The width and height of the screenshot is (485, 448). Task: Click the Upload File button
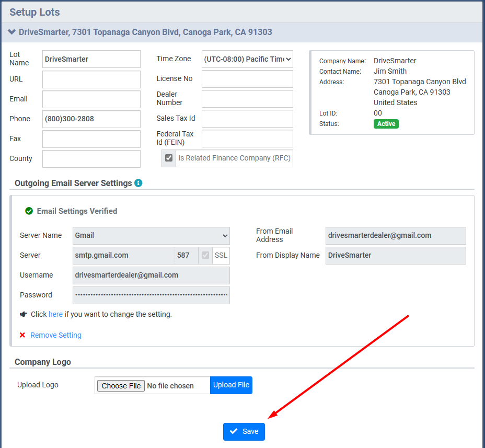231,385
